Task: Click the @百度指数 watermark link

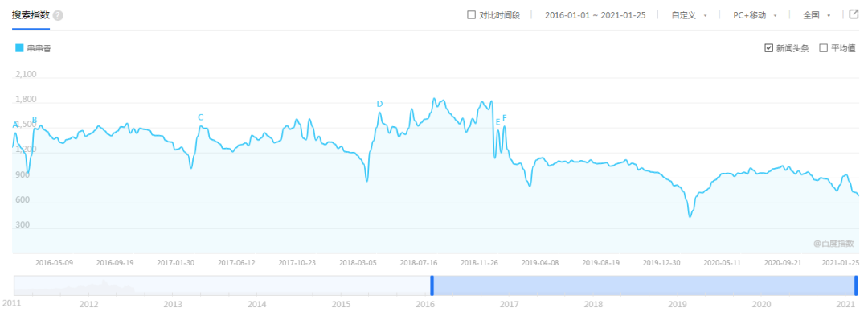Action: [x=833, y=243]
